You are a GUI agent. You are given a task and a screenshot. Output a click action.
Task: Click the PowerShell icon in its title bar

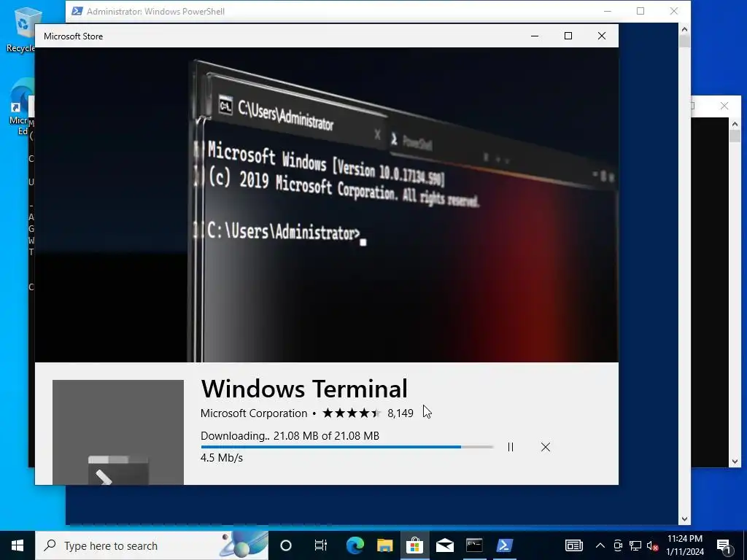(x=77, y=11)
